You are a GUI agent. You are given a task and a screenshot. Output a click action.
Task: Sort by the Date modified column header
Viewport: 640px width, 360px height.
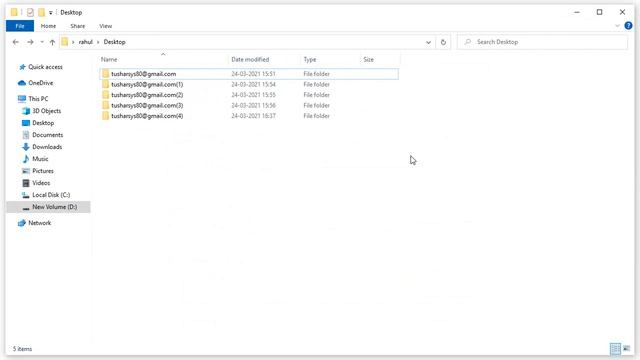[x=250, y=60]
